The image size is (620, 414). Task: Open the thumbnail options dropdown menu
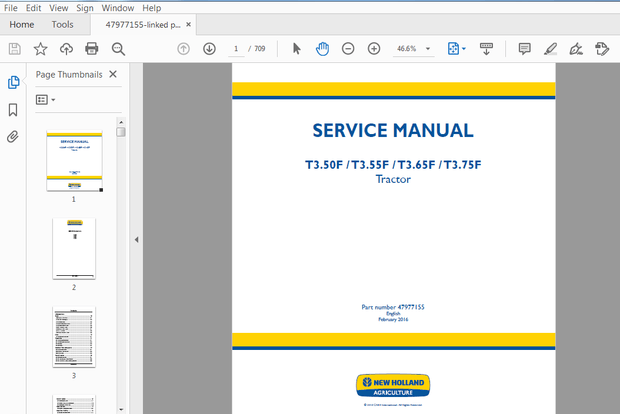[45, 100]
